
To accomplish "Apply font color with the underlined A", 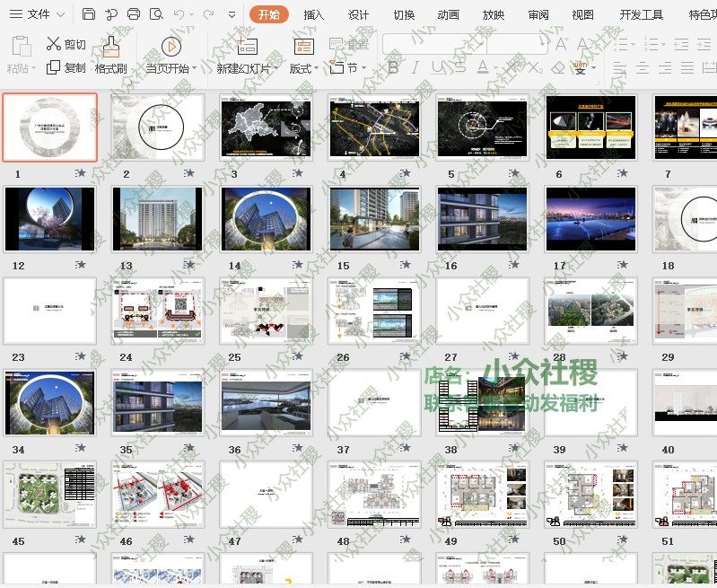I will point(483,67).
